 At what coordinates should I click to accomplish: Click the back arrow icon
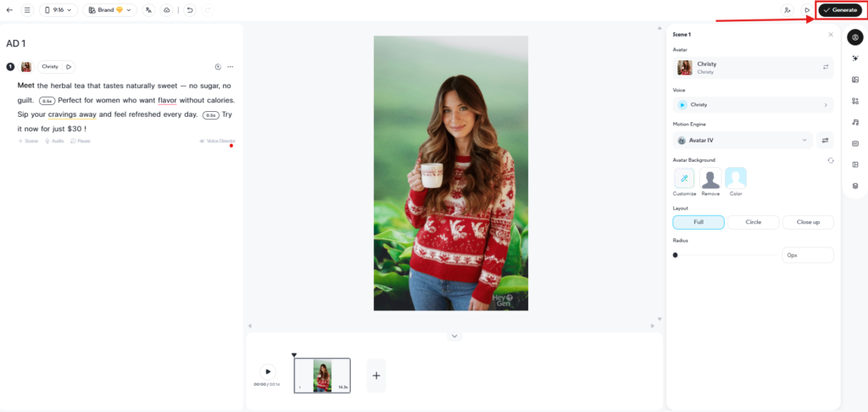9,10
